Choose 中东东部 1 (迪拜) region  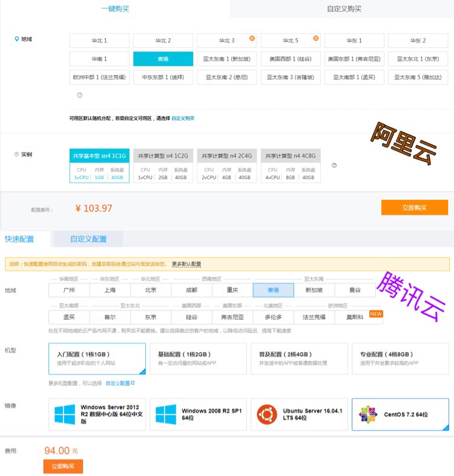[163, 78]
